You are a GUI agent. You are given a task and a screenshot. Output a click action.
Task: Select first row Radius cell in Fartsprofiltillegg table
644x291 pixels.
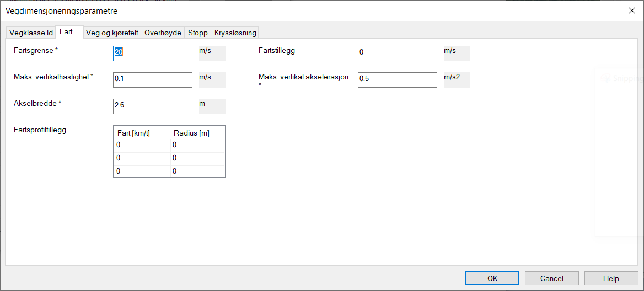coord(197,145)
